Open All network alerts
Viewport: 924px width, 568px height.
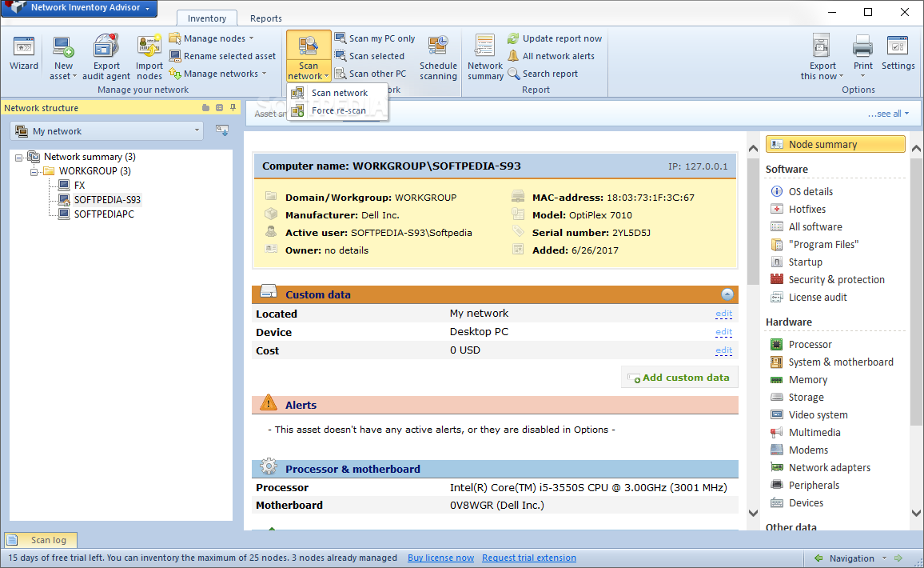pos(551,56)
